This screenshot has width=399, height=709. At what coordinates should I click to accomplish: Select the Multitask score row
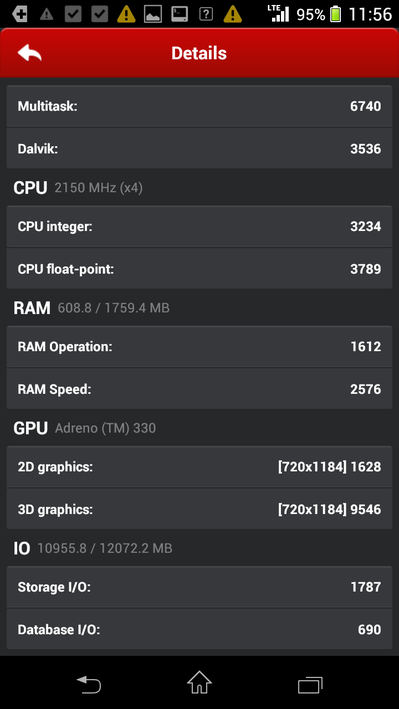pos(199,106)
